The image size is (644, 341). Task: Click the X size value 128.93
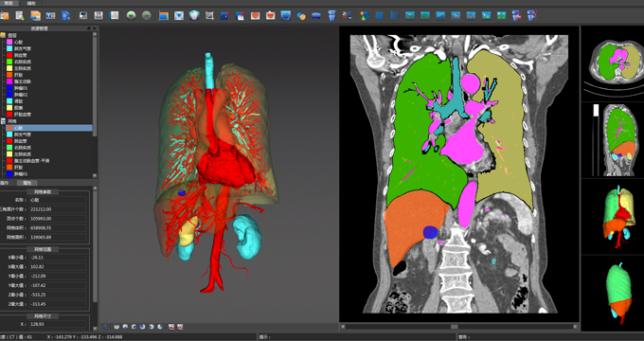coord(58,324)
